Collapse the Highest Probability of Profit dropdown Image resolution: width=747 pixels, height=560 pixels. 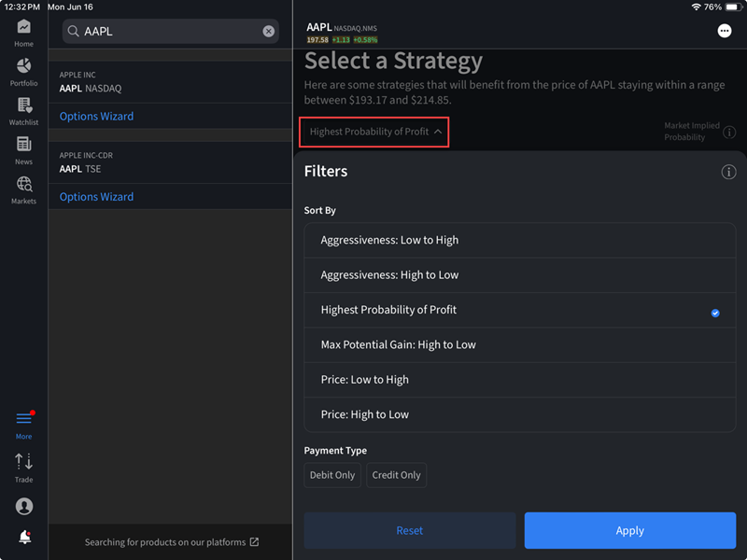click(373, 132)
